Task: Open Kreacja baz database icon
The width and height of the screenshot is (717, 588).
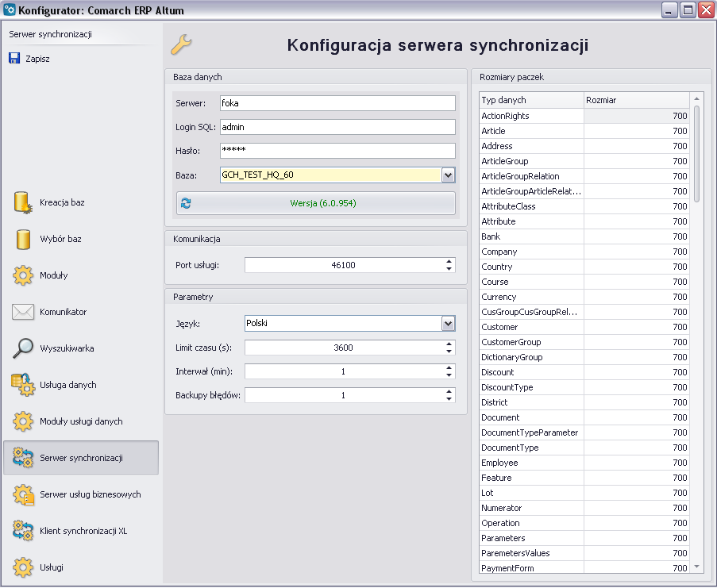Action: [x=22, y=202]
